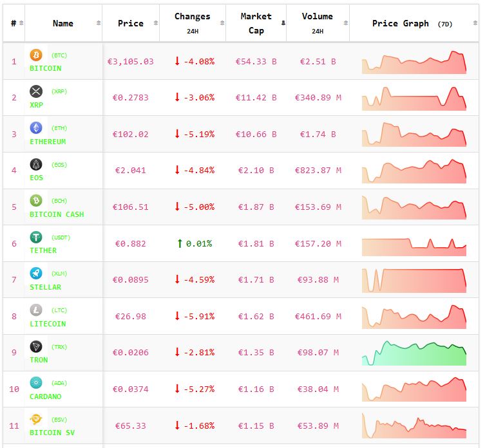Click the Cardano coin icon

36,383
